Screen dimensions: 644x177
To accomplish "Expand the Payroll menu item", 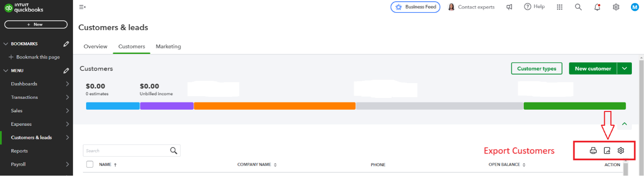I will [36, 164].
